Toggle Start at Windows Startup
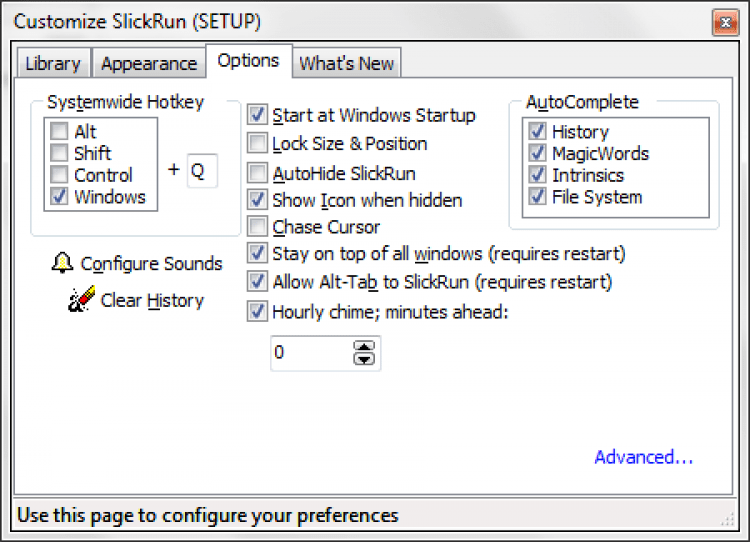The image size is (750, 542). 258,115
